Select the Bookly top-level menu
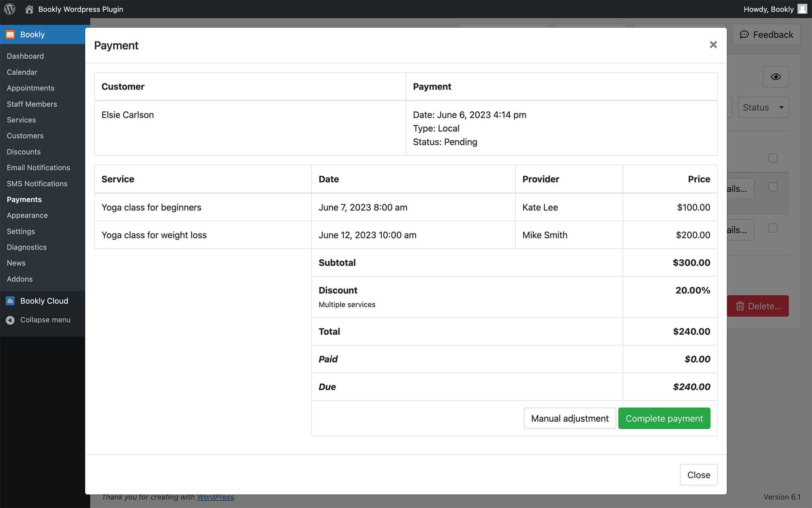Viewport: 812px width, 508px height. click(x=42, y=35)
